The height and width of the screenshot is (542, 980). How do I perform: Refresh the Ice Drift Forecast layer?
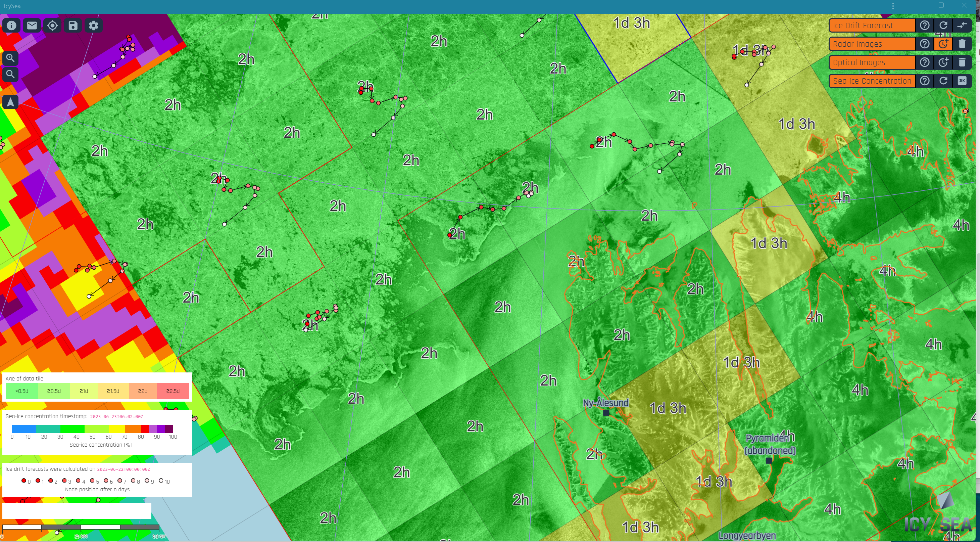(x=943, y=26)
